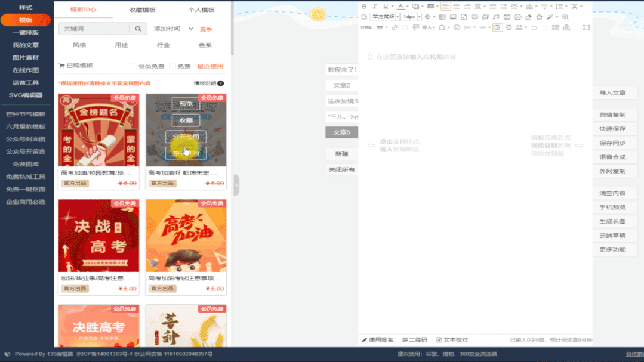Check the 会员免费 filter checkbox

click(x=133, y=66)
